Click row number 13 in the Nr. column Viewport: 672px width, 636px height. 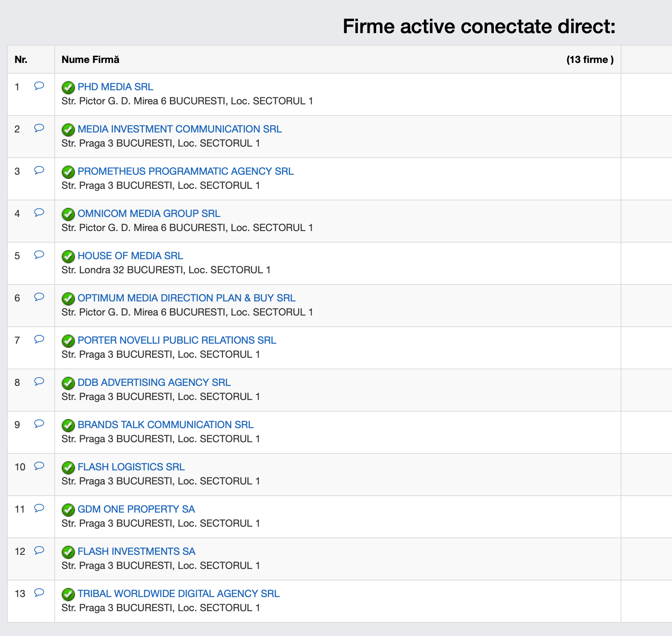(20, 594)
